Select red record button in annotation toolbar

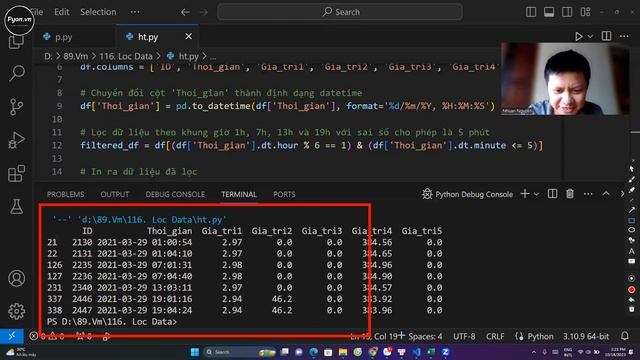pyautogui.click(x=631, y=289)
